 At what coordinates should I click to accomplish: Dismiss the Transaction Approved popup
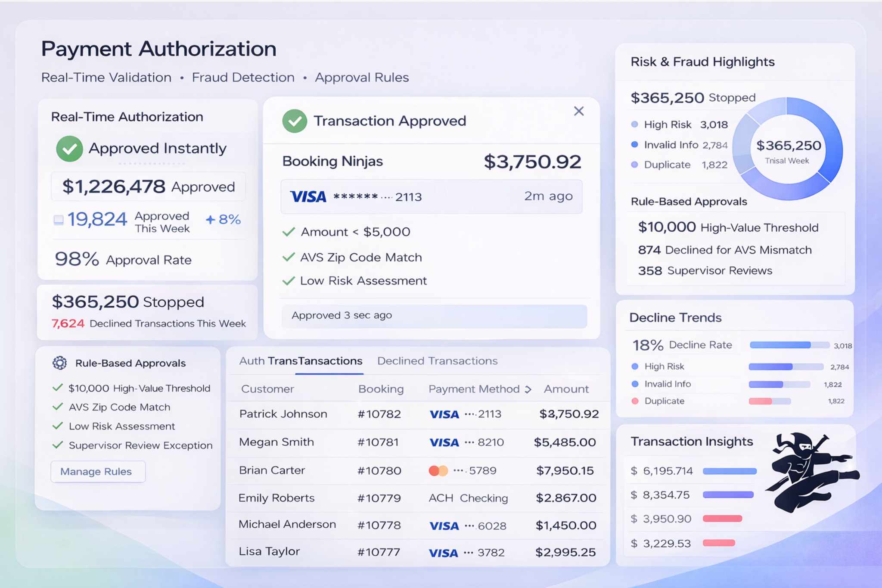tap(579, 111)
